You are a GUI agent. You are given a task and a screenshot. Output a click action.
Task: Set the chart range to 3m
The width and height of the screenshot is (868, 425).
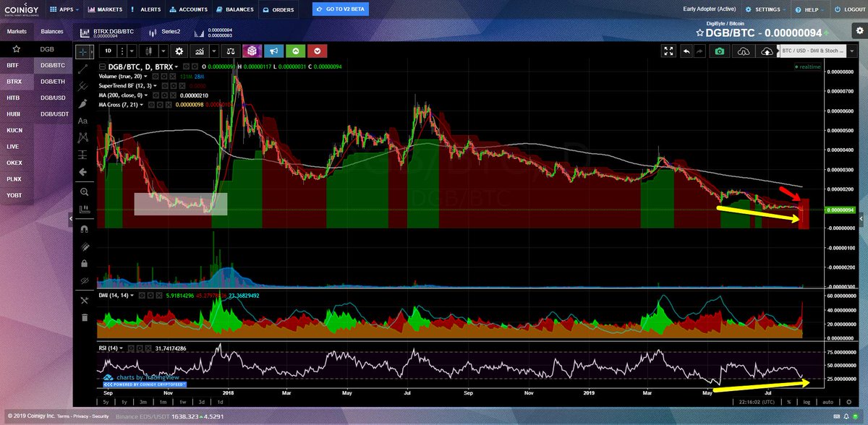click(x=143, y=402)
